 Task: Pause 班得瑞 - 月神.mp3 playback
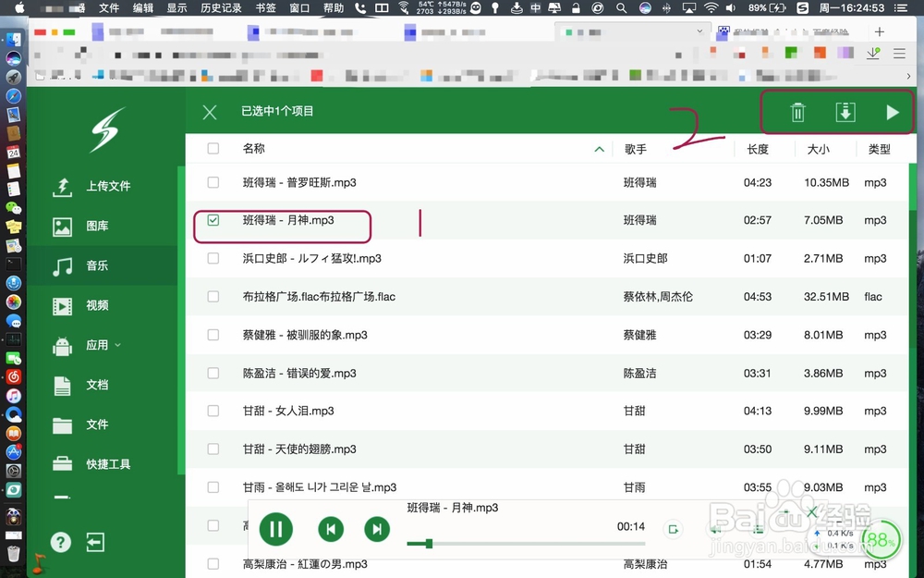click(275, 529)
